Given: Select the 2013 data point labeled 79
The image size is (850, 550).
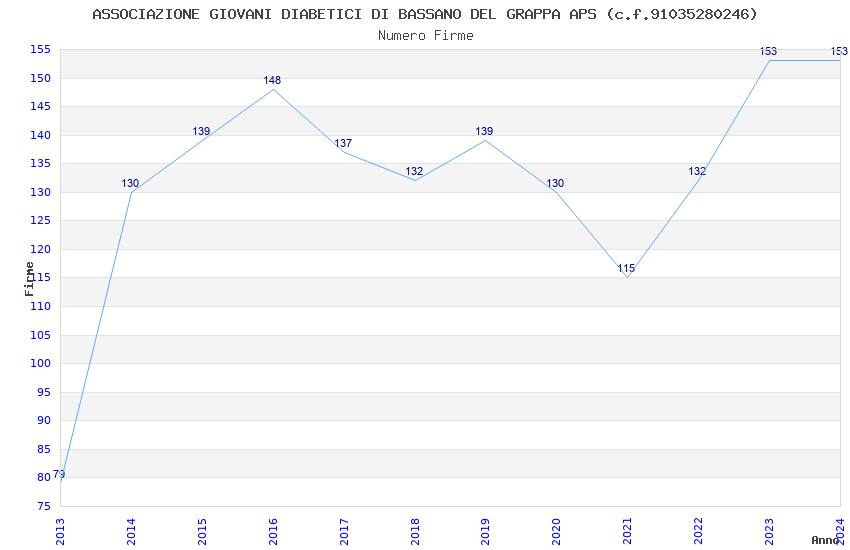Looking at the screenshot, I should click(x=59, y=475).
